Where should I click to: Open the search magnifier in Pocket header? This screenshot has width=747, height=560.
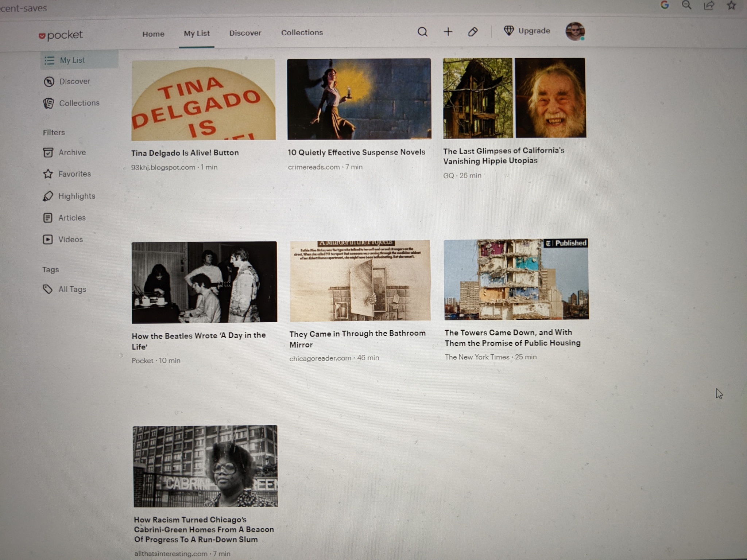[x=422, y=32]
